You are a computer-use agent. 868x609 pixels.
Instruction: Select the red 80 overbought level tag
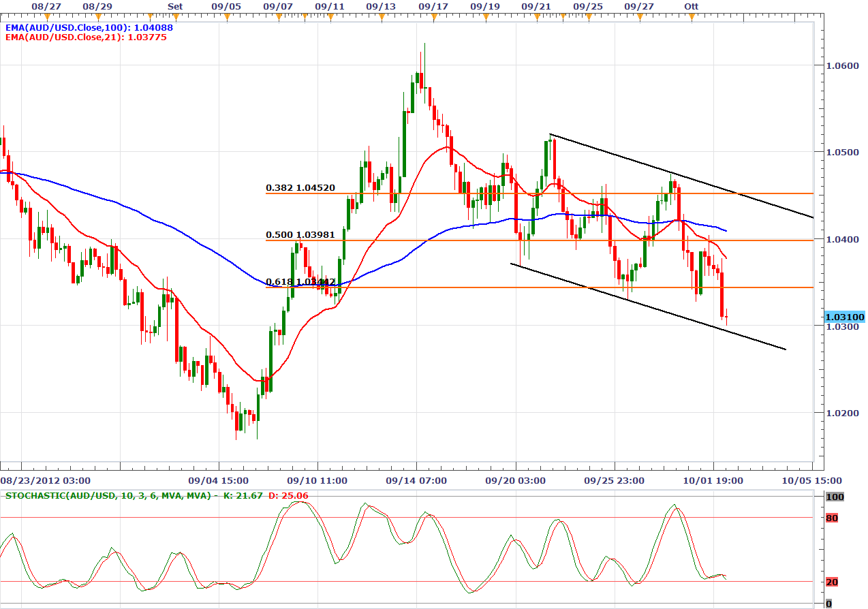831,518
